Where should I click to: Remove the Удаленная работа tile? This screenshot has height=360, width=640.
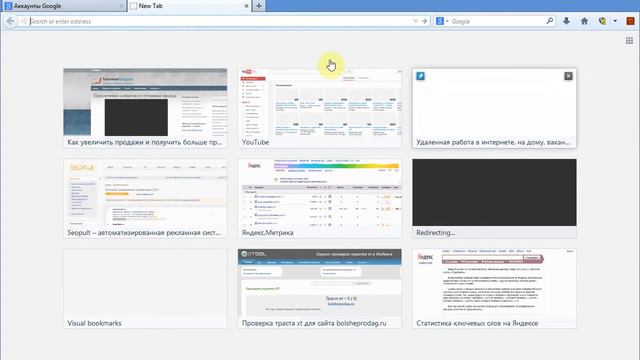click(x=568, y=76)
